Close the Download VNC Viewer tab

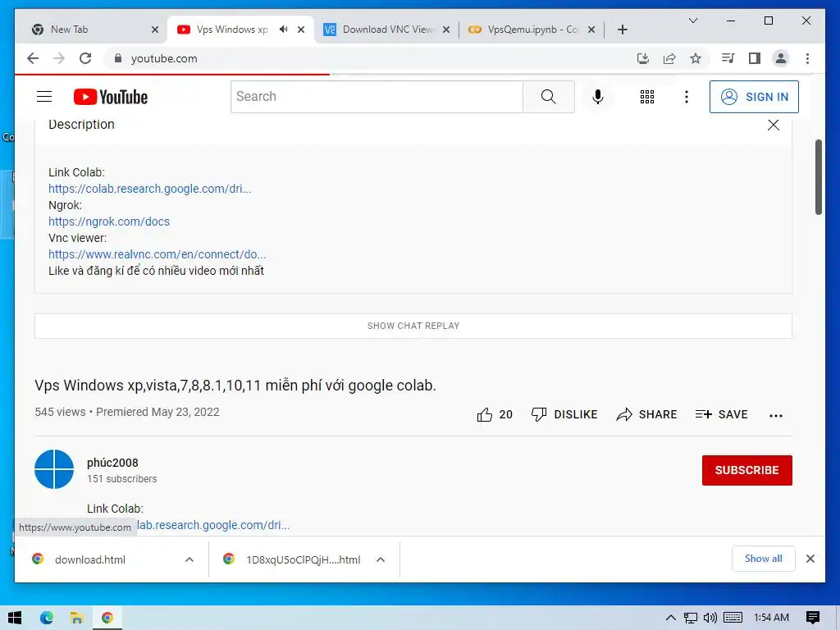coord(446,30)
